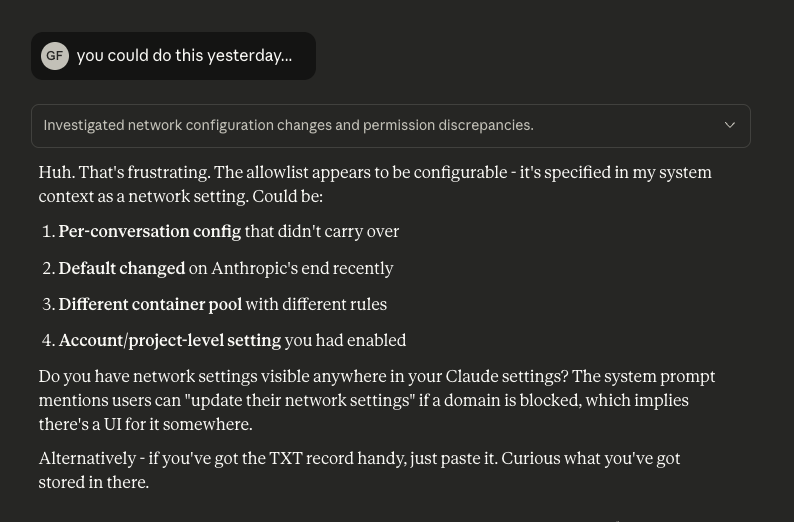Click "Huh. That's frustrating." opening sentence
794x522 pixels.
point(124,173)
